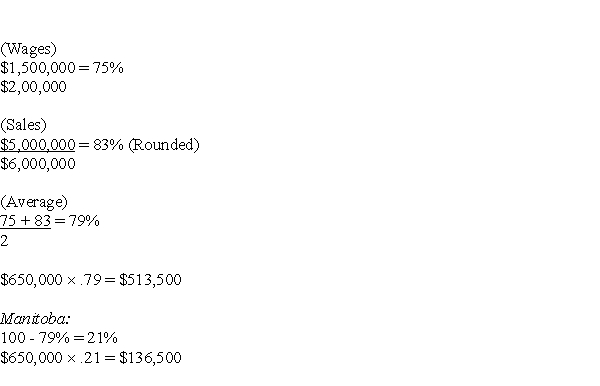
Task: Click the $1,500,000 = 75% line
Action: [62, 68]
